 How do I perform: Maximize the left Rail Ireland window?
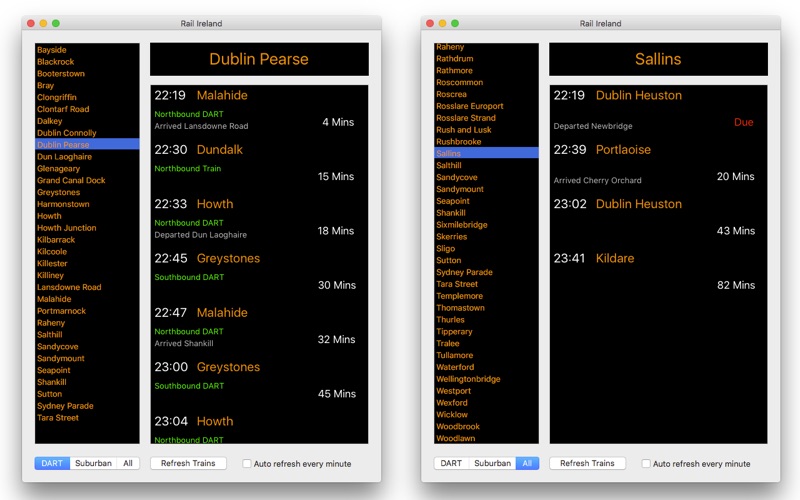56,23
